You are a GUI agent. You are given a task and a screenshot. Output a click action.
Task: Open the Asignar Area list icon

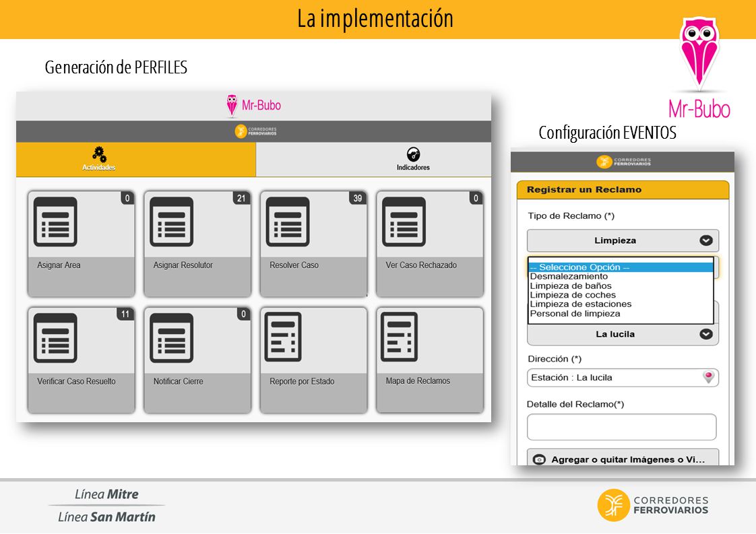coord(55,222)
